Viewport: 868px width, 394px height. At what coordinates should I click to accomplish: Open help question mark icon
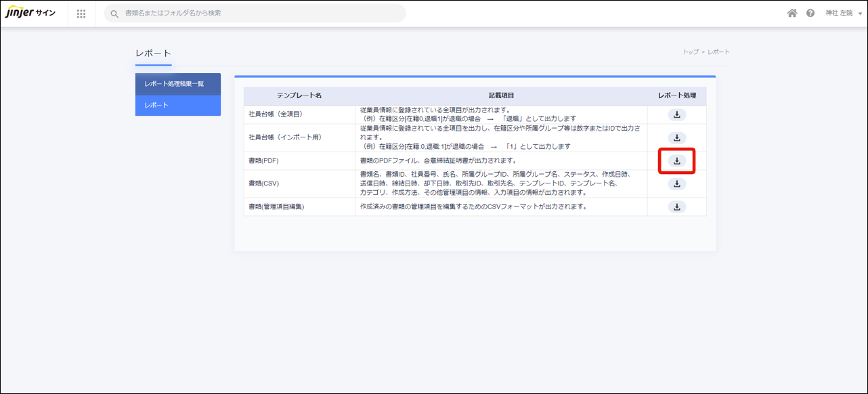point(810,14)
